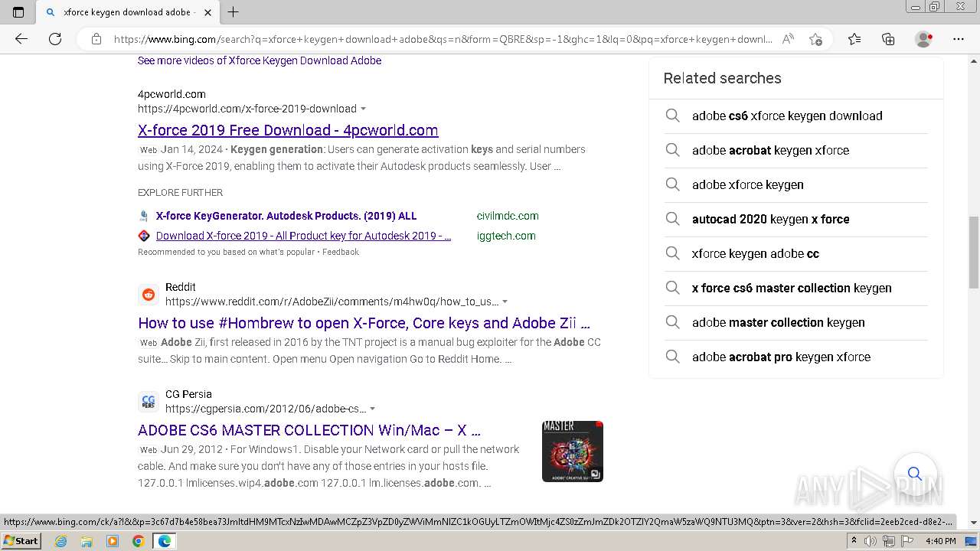The height and width of the screenshot is (551, 980).
Task: Open the tab actions menu icon
Action: (18, 11)
